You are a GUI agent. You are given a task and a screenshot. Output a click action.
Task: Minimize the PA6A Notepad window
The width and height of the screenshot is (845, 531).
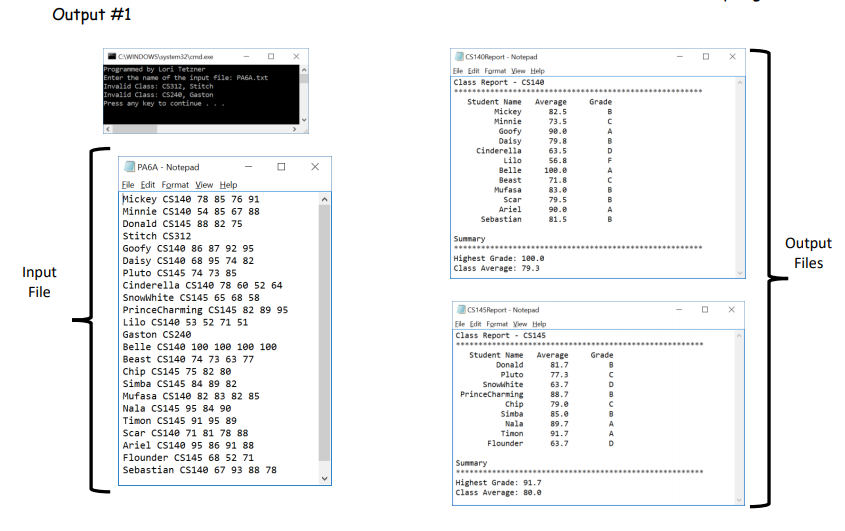[x=248, y=167]
